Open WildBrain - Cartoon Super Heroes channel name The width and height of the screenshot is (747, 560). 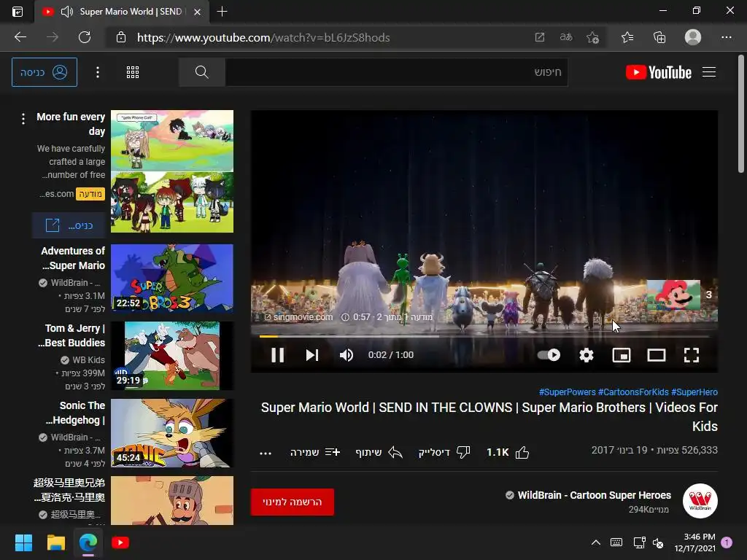point(594,495)
